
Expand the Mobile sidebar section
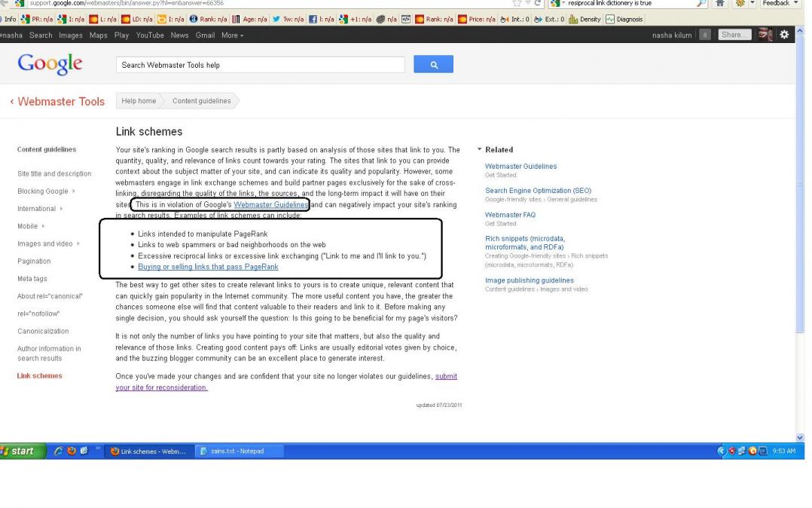pos(43,226)
